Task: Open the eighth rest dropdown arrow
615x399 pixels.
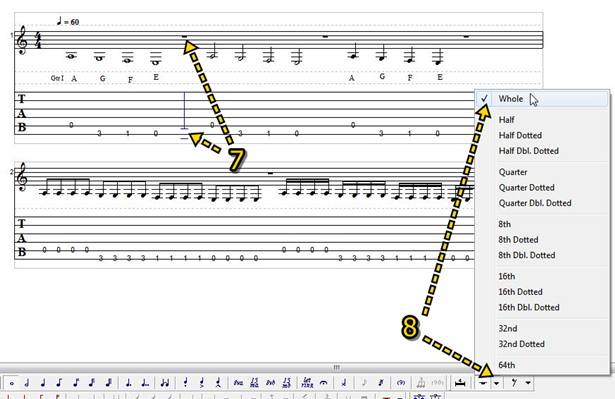Action: pyautogui.click(x=528, y=383)
